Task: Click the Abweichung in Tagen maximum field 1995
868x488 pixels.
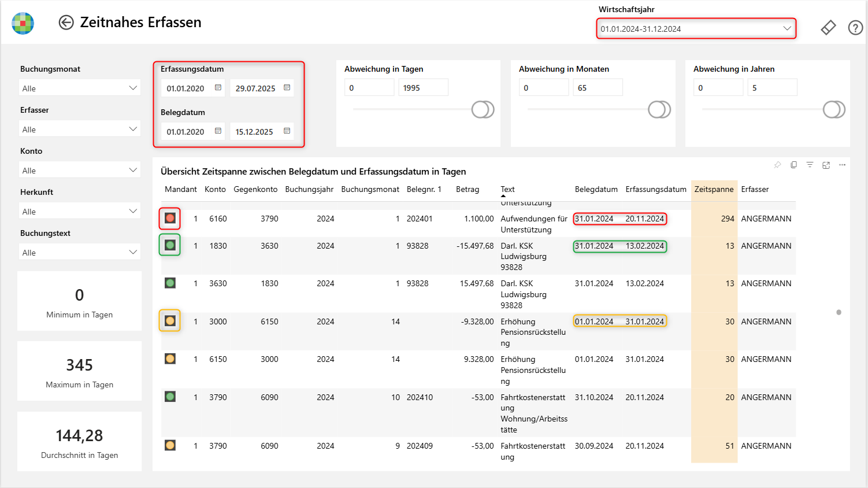Action: [423, 87]
